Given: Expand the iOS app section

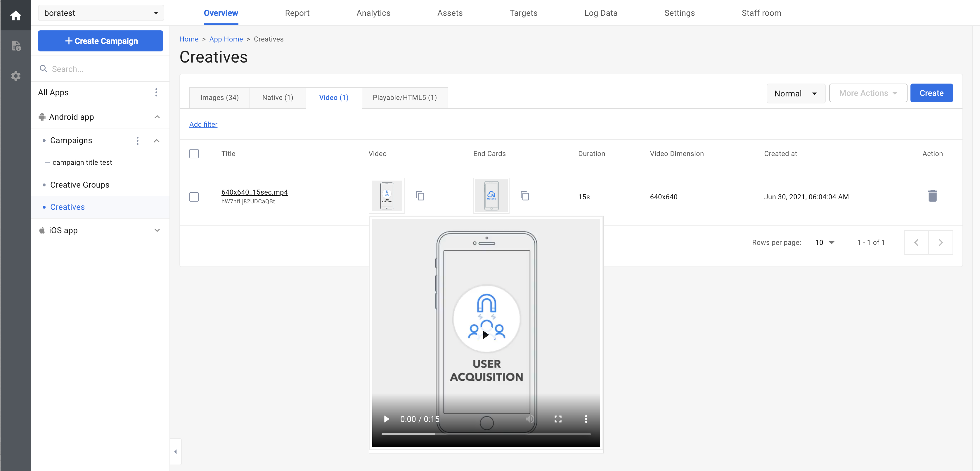Looking at the screenshot, I should 157,230.
